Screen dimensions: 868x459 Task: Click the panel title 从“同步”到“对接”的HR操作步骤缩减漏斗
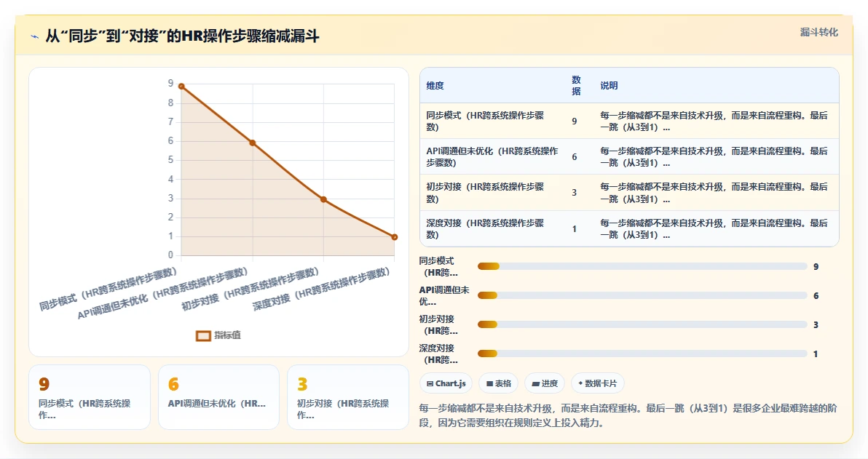[x=182, y=36]
